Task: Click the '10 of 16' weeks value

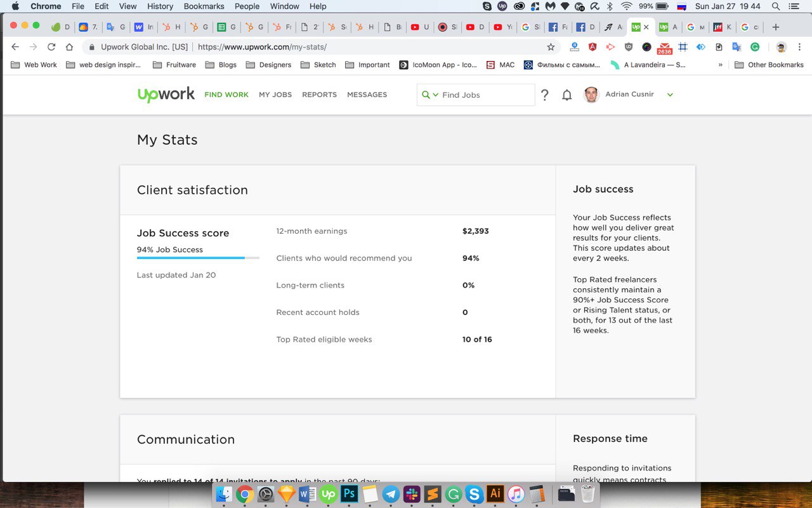Action: [477, 340]
